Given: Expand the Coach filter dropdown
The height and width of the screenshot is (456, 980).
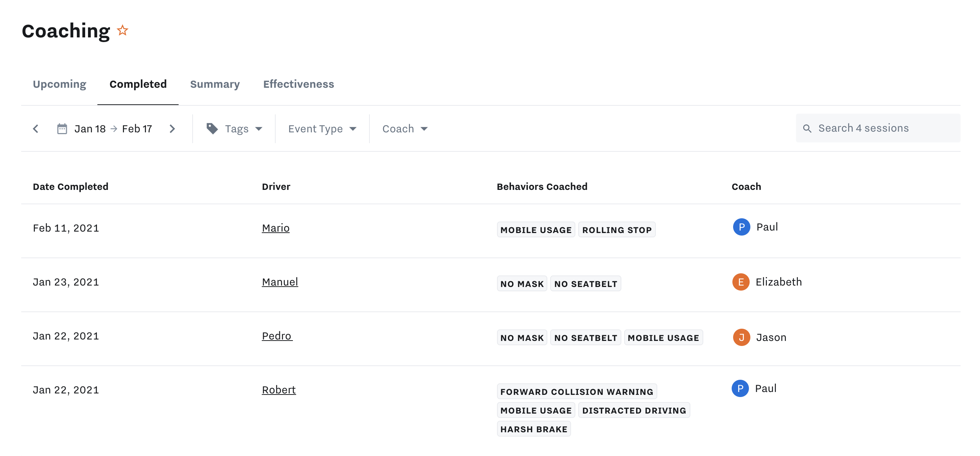Looking at the screenshot, I should 405,129.
